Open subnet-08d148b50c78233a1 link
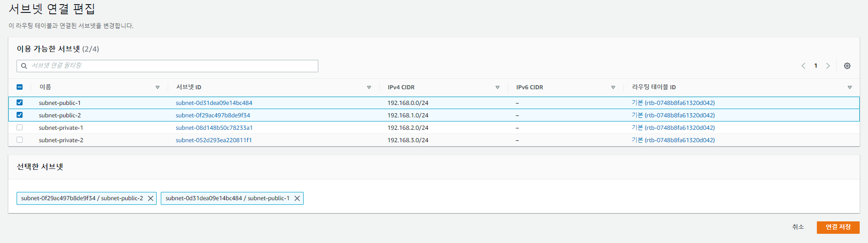The height and width of the screenshot is (243, 868). (214, 128)
